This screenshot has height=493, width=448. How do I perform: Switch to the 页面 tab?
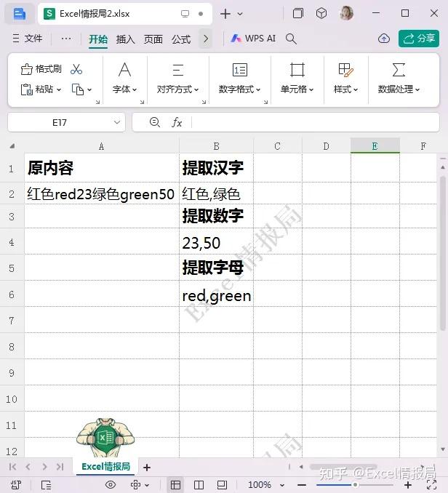pos(153,39)
